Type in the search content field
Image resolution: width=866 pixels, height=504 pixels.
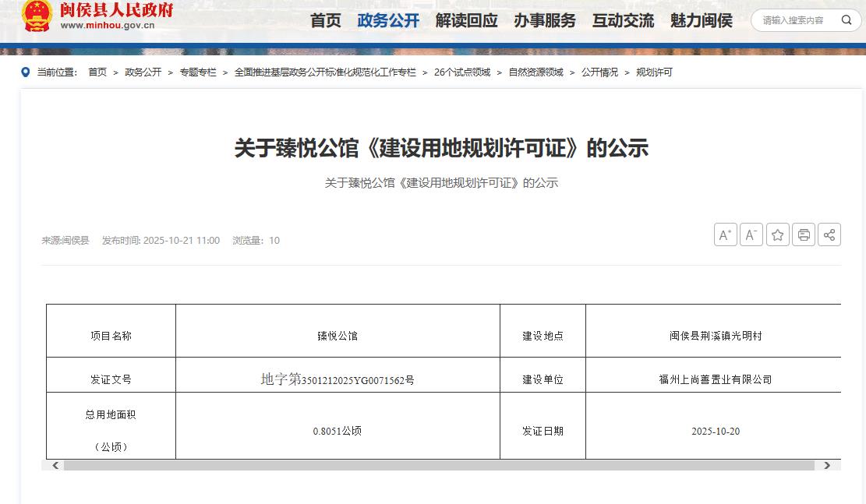(x=795, y=20)
